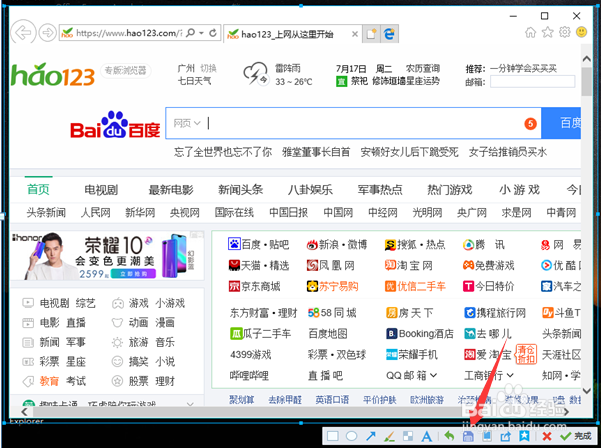601x448 pixels.
Task: Open 聚划算 bottom link
Action: (242, 400)
